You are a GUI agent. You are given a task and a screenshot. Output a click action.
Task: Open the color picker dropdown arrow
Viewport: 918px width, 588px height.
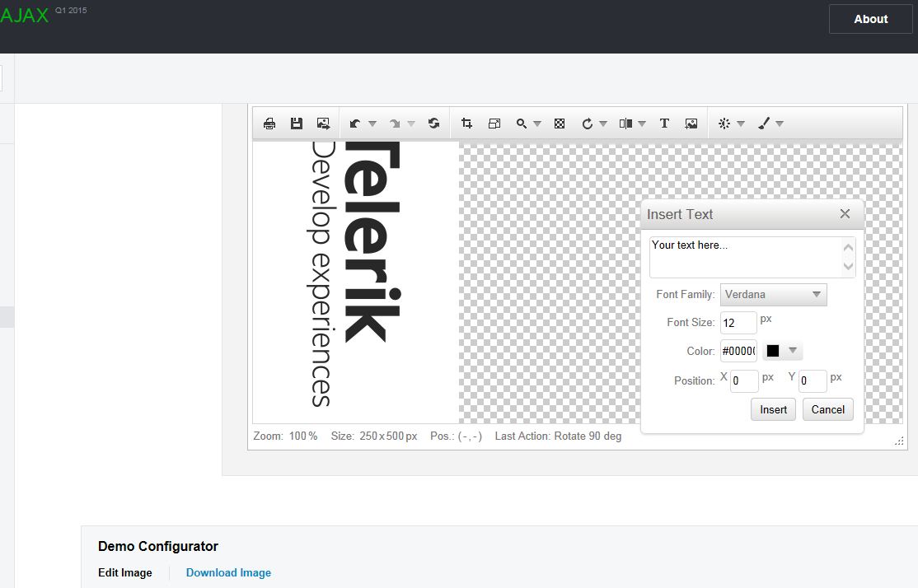[x=793, y=351]
